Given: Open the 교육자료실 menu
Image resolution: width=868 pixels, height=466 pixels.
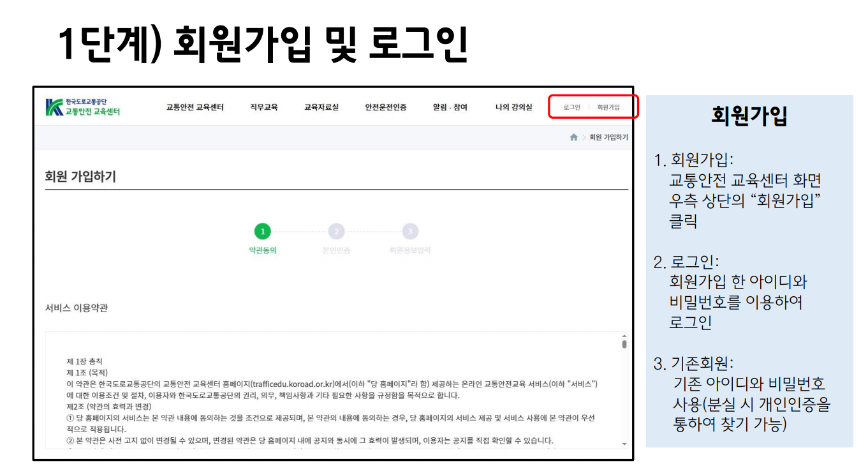Looking at the screenshot, I should tap(321, 107).
